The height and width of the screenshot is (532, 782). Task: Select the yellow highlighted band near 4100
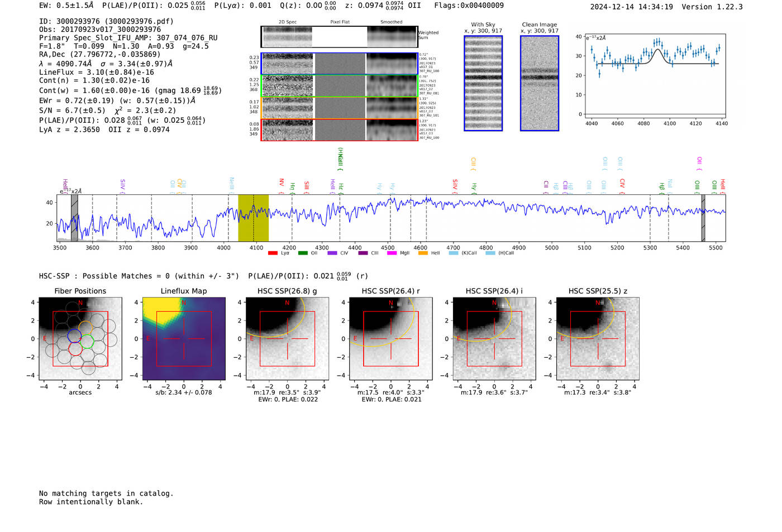253,218
